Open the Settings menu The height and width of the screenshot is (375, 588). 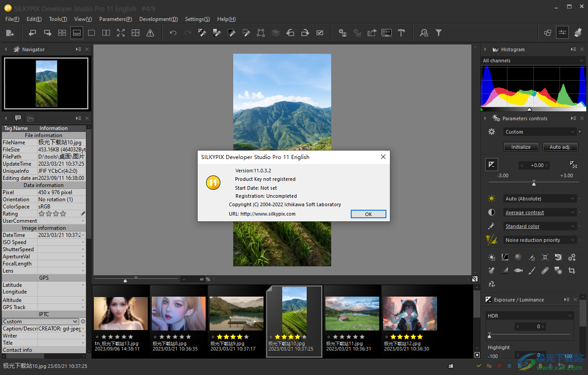tap(197, 19)
